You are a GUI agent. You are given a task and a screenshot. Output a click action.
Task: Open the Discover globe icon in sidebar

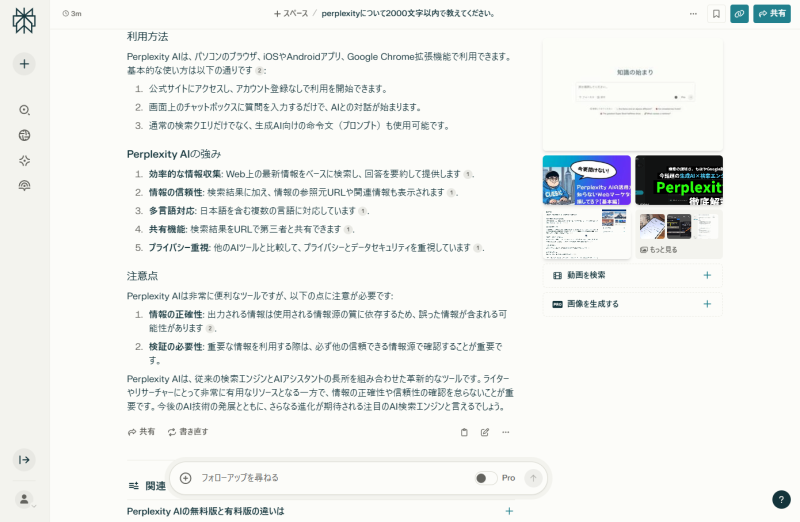(x=24, y=135)
